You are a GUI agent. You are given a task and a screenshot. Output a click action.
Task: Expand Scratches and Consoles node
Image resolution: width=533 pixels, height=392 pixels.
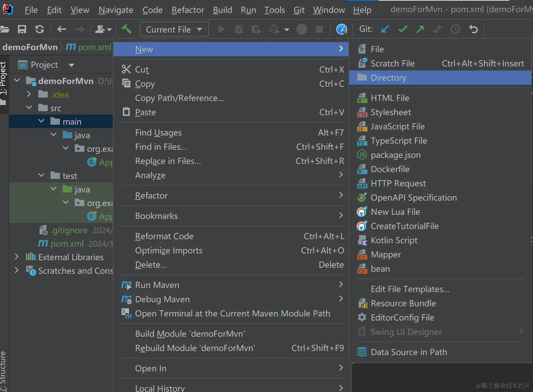tap(17, 270)
